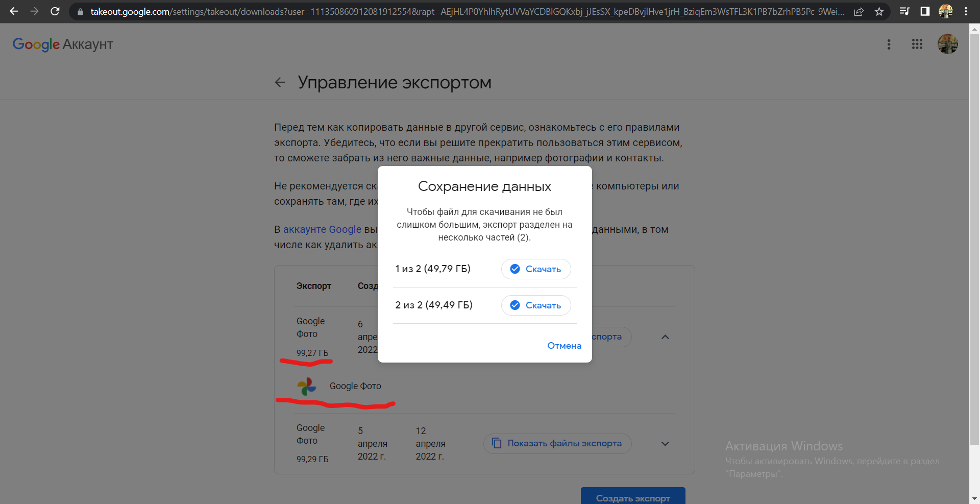This screenshot has height=504, width=980.
Task: Click the 99,29 ГБ size text
Action: click(312, 459)
